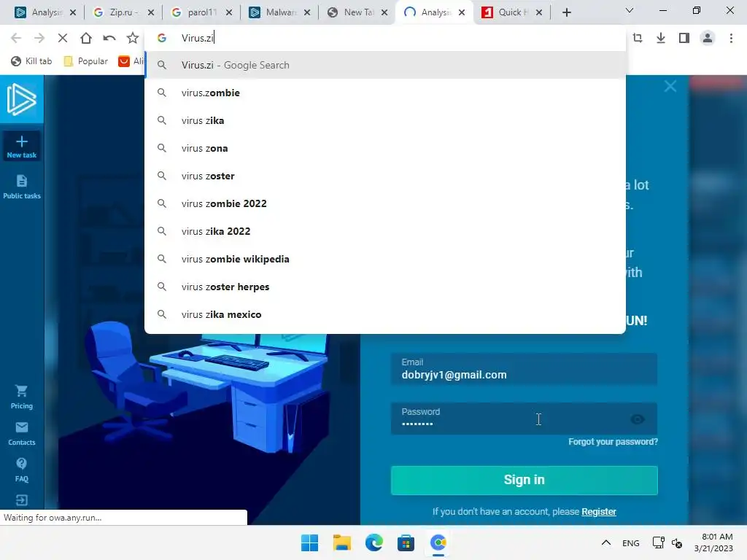Open the Register link
Viewport: 747px width, 560px height.
click(599, 511)
